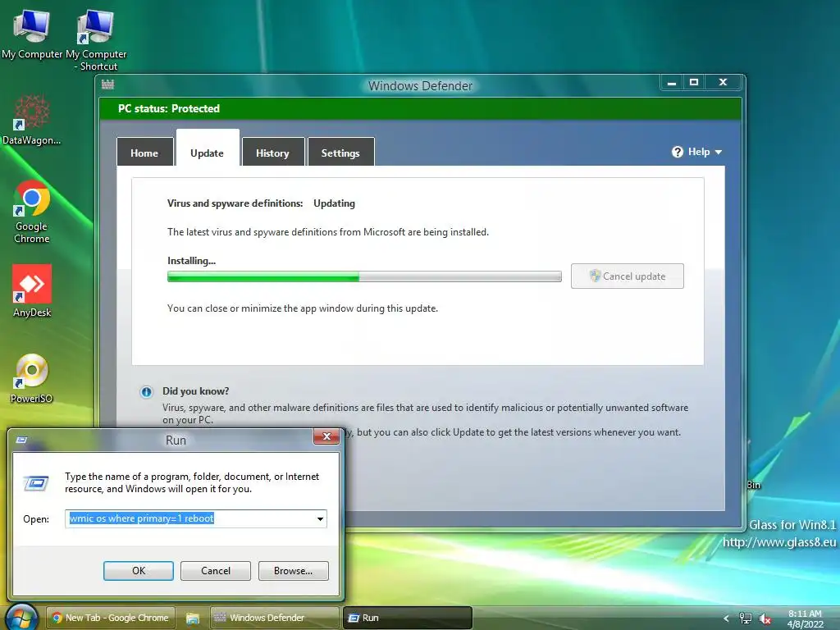
Task: Click the muted volume icon in tray
Action: pos(765,619)
